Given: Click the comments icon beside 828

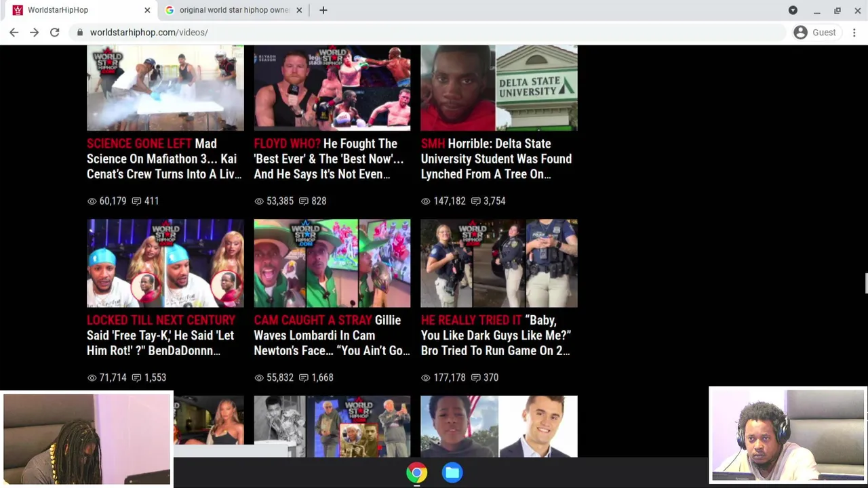Looking at the screenshot, I should 304,201.
